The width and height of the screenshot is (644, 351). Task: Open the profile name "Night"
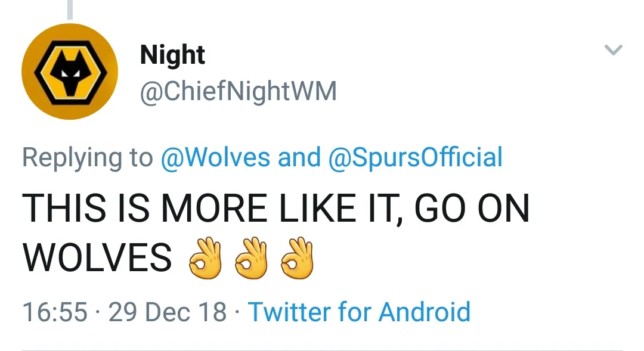[x=172, y=55]
